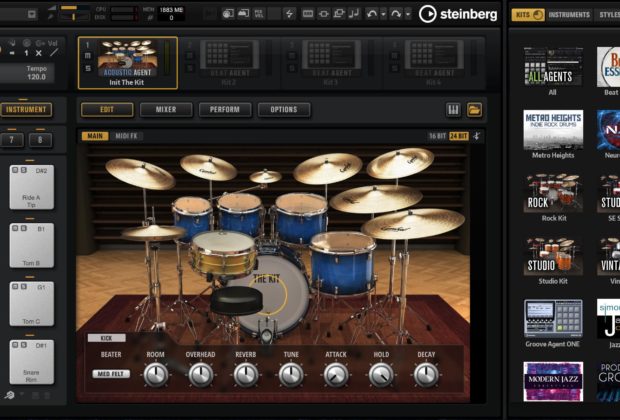
Task: Click the gold snare drum
Action: pyautogui.click(x=223, y=253)
